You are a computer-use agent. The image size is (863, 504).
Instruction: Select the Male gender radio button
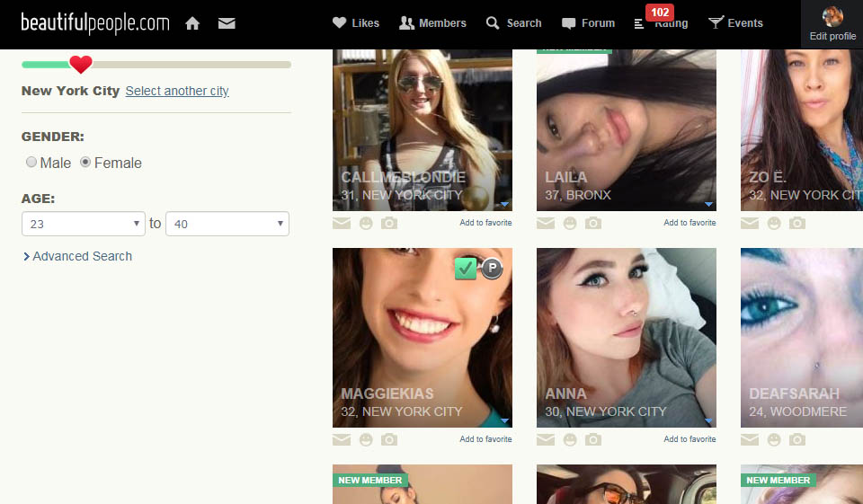(31, 163)
